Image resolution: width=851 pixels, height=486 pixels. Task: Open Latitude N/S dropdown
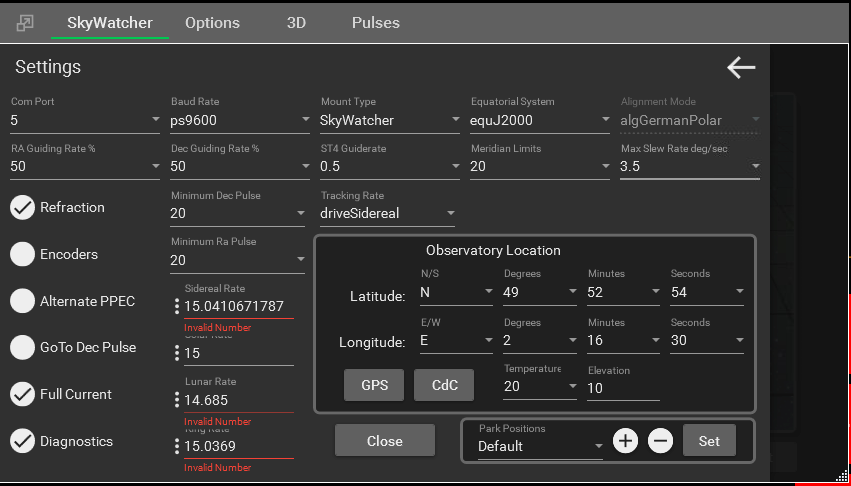point(456,293)
